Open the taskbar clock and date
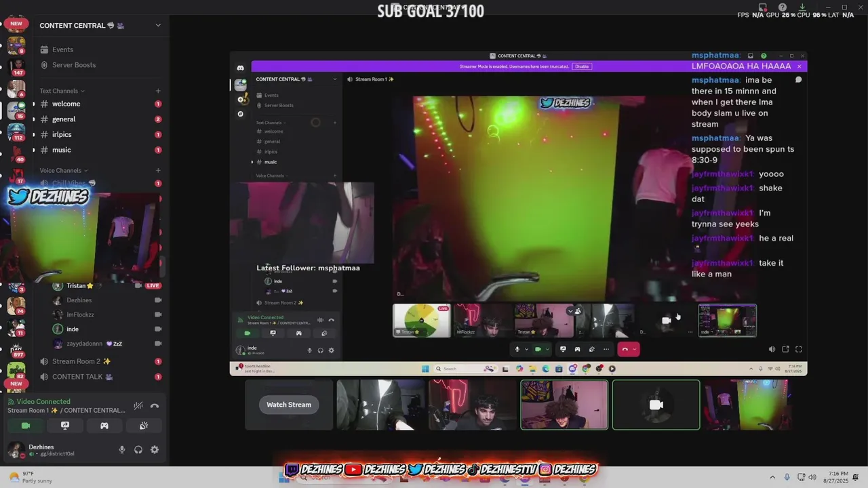The height and width of the screenshot is (488, 868). (x=838, y=477)
